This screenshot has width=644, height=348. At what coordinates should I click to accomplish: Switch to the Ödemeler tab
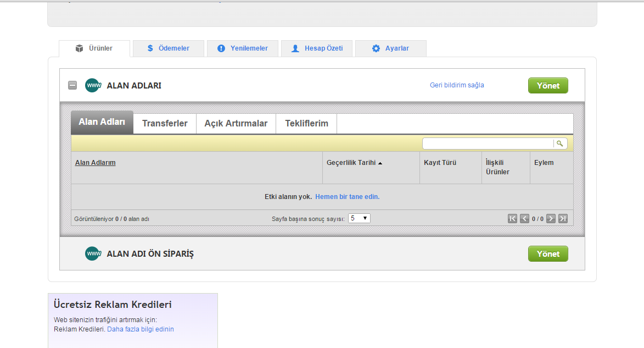coord(169,48)
